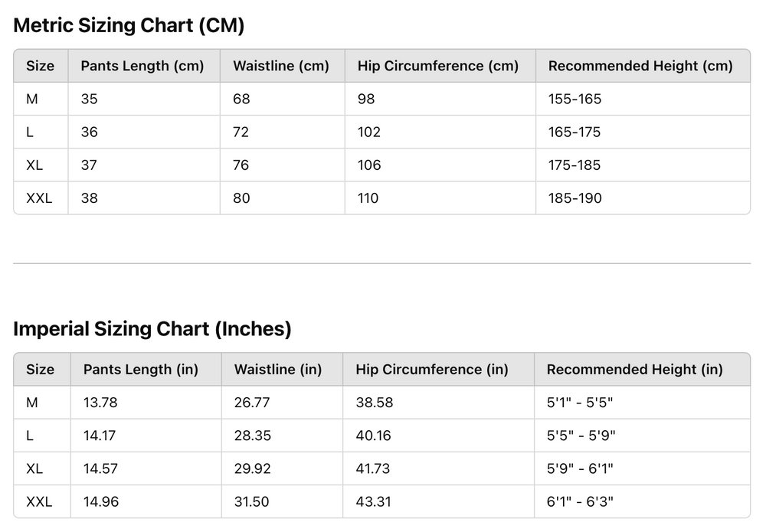Click the Recommended Height (cm) header
This screenshot has width=766, height=532.
click(x=640, y=66)
